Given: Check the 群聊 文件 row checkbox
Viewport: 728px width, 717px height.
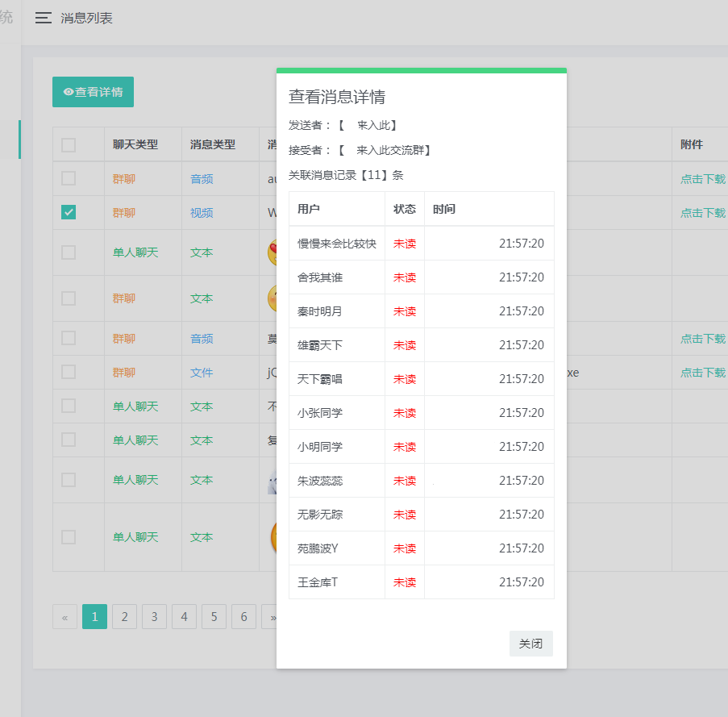Looking at the screenshot, I should tap(69, 372).
